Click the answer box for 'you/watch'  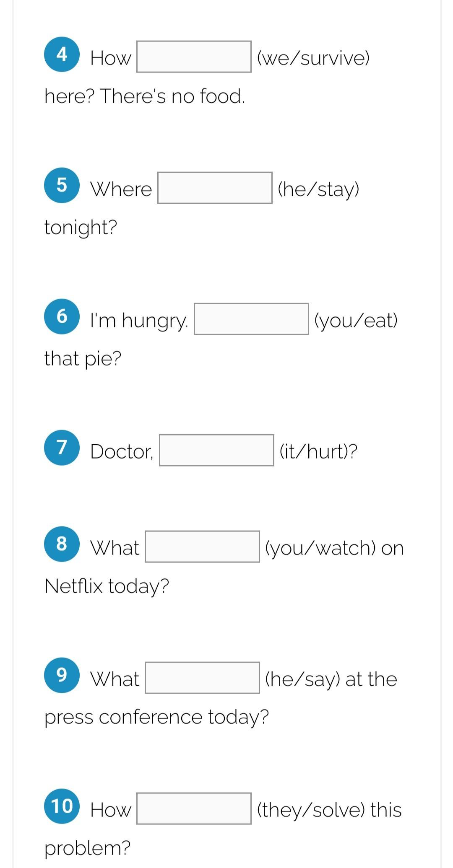[x=202, y=547]
